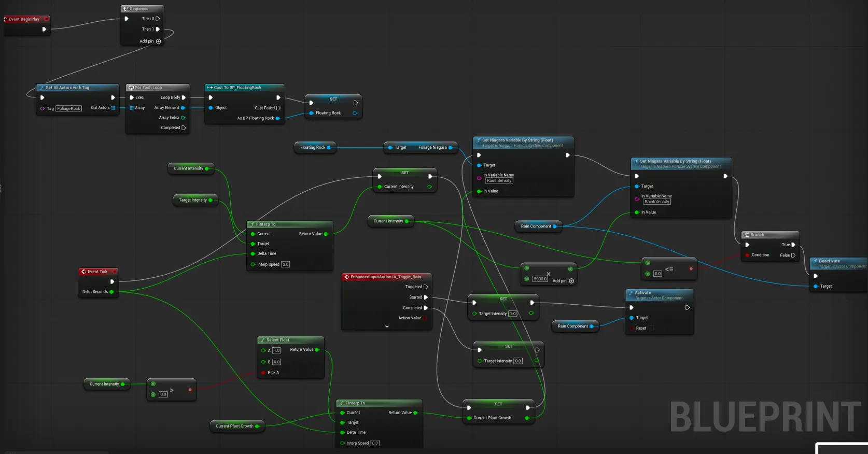Image resolution: width=868 pixels, height=454 pixels.
Task: Click the Sequence node's Then 0 exec pin
Action: (x=158, y=19)
